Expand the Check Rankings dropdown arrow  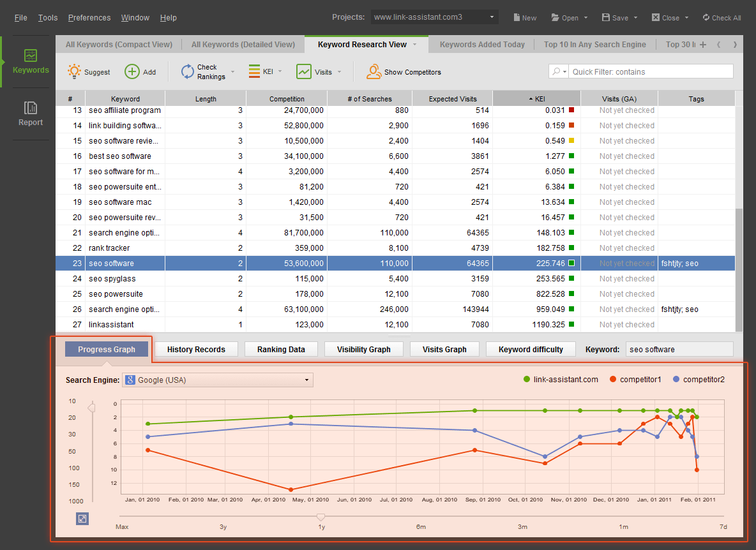233,71
